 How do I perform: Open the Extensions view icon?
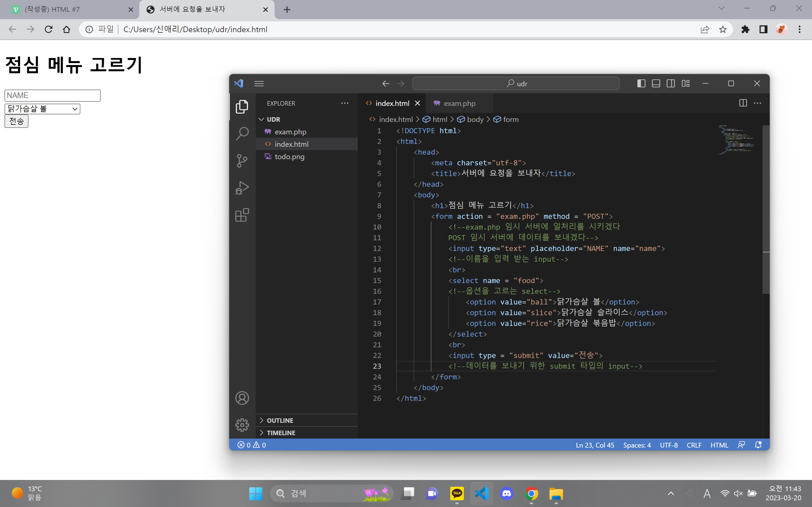pyautogui.click(x=242, y=215)
